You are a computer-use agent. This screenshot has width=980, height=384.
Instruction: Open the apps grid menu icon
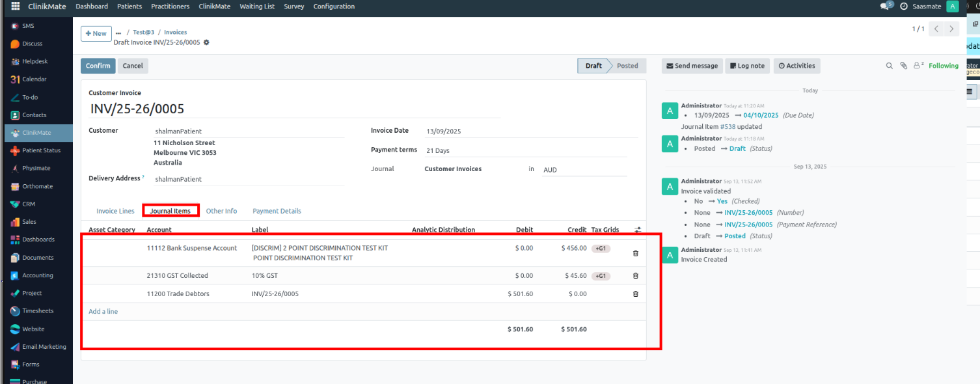(x=16, y=7)
